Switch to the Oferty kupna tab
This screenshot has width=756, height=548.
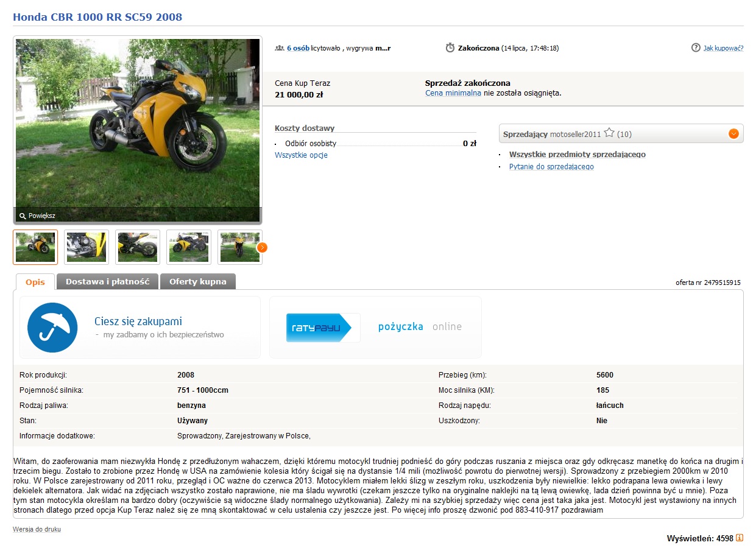point(198,282)
